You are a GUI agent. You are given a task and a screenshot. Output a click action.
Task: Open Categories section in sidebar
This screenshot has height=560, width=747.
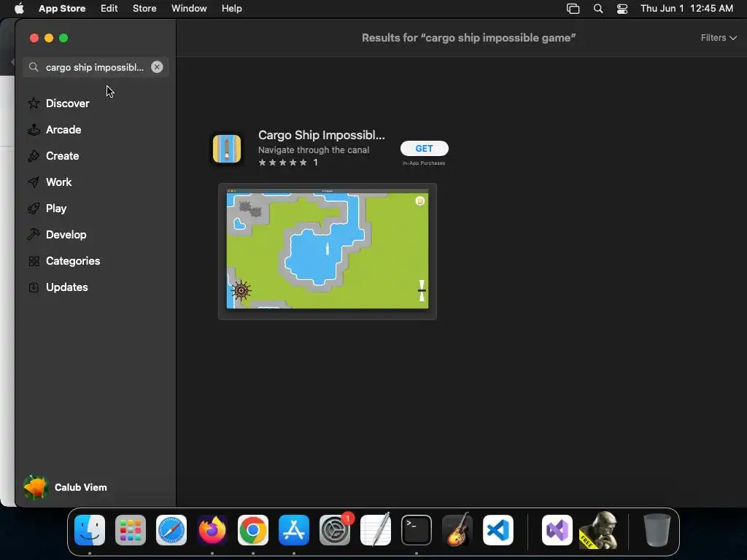(73, 260)
